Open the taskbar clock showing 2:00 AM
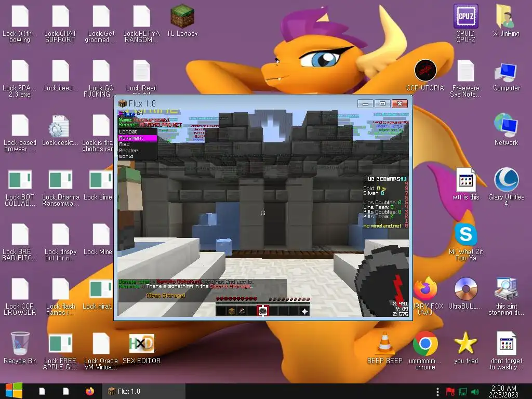This screenshot has width=532, height=399. tap(503, 391)
